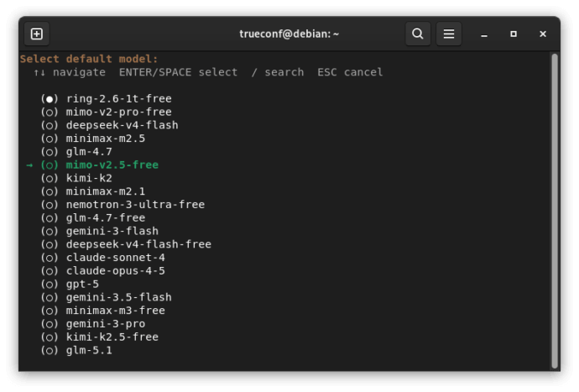Click the claude-opus-4-5 model name
This screenshot has width=579, height=392.
pyautogui.click(x=116, y=271)
